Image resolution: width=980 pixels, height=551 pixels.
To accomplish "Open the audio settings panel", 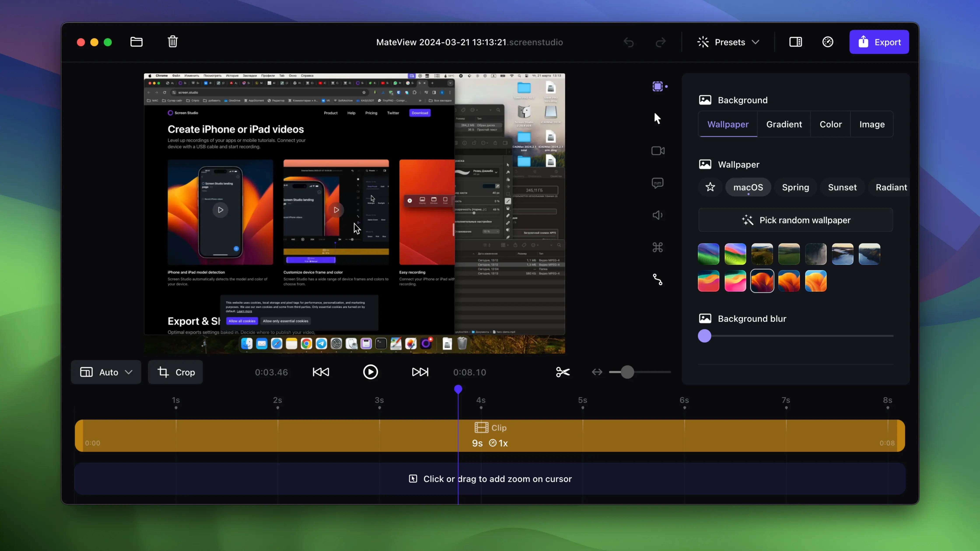I will pyautogui.click(x=658, y=215).
